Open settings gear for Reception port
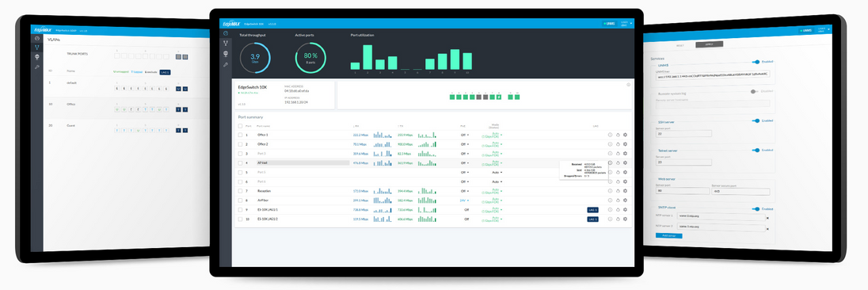Viewport: 868px width, 290px height. point(625,190)
